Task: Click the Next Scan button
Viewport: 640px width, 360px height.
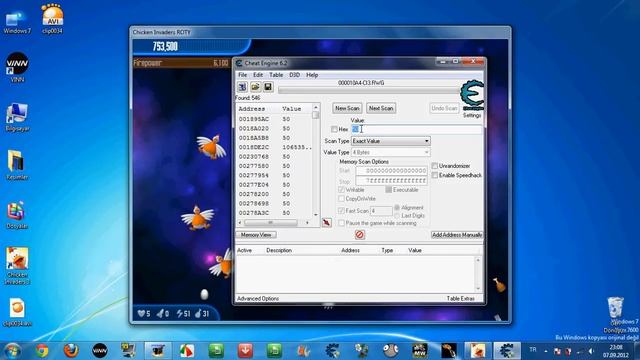Action: pos(381,108)
